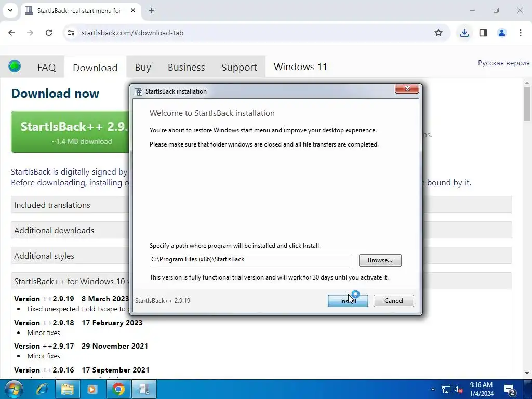Go to the Windows 11 section
The image size is (532, 399).
coord(300,67)
